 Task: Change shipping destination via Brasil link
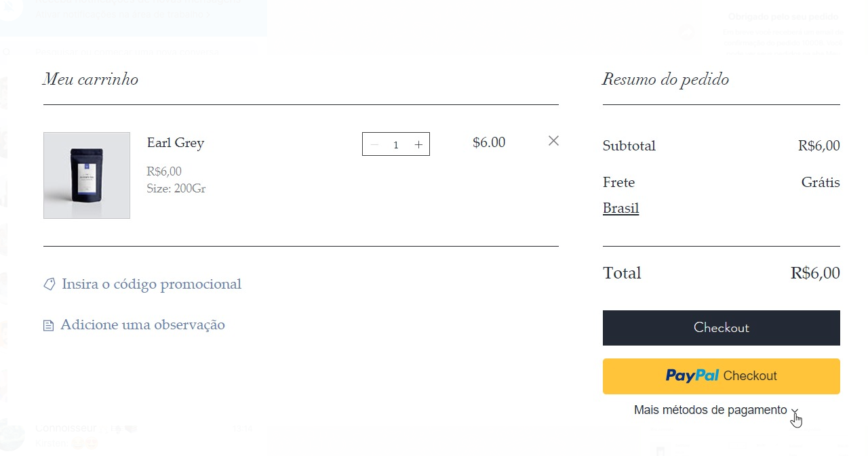[x=621, y=208]
